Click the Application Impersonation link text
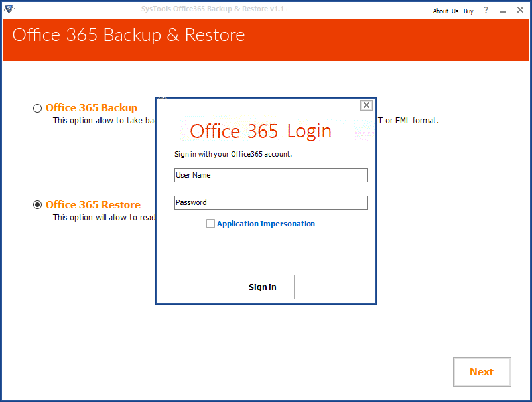The width and height of the screenshot is (532, 402). [266, 224]
